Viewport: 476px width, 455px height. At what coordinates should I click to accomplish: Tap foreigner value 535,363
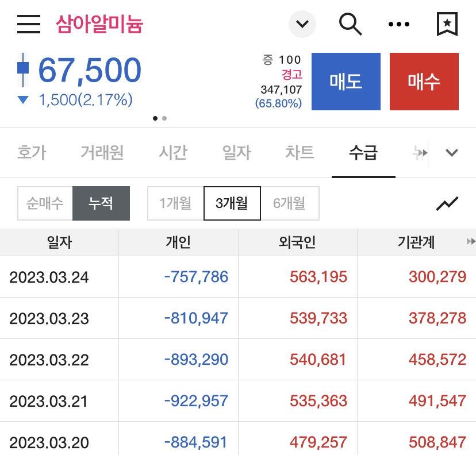318,400
